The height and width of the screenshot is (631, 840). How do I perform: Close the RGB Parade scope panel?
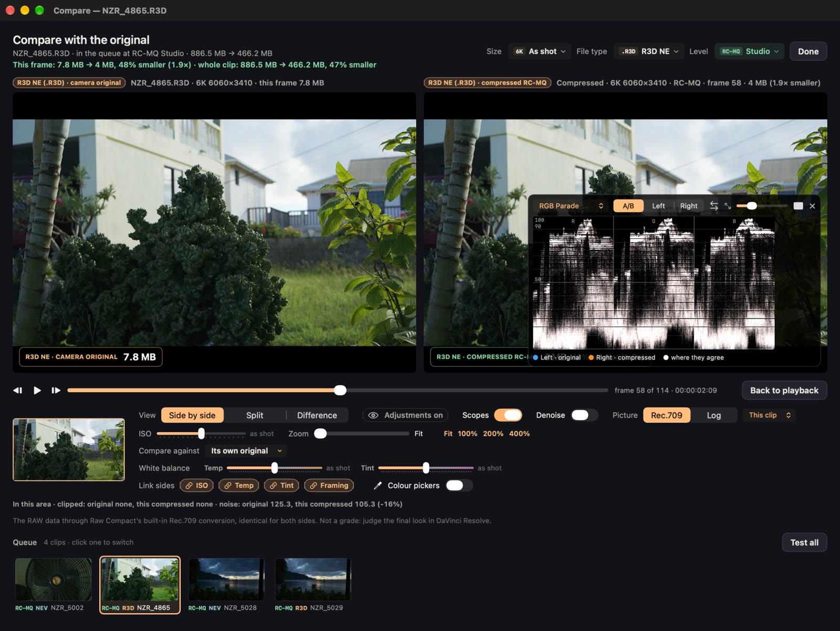pyautogui.click(x=812, y=206)
